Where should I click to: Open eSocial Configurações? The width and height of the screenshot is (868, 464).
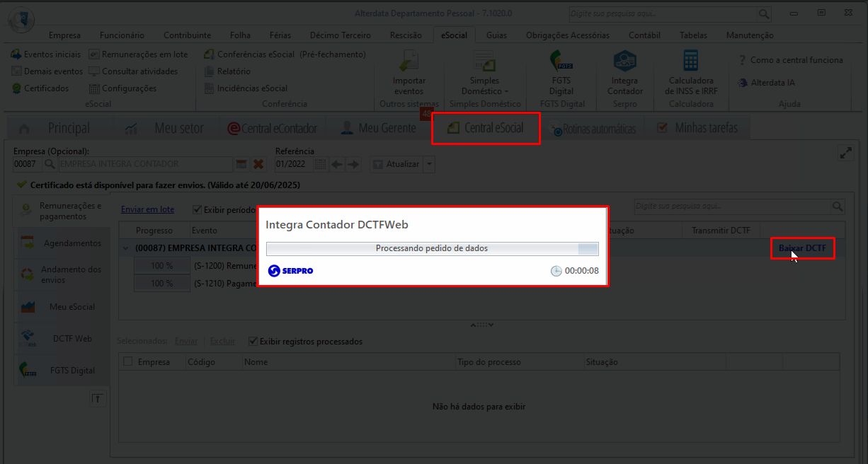point(123,88)
